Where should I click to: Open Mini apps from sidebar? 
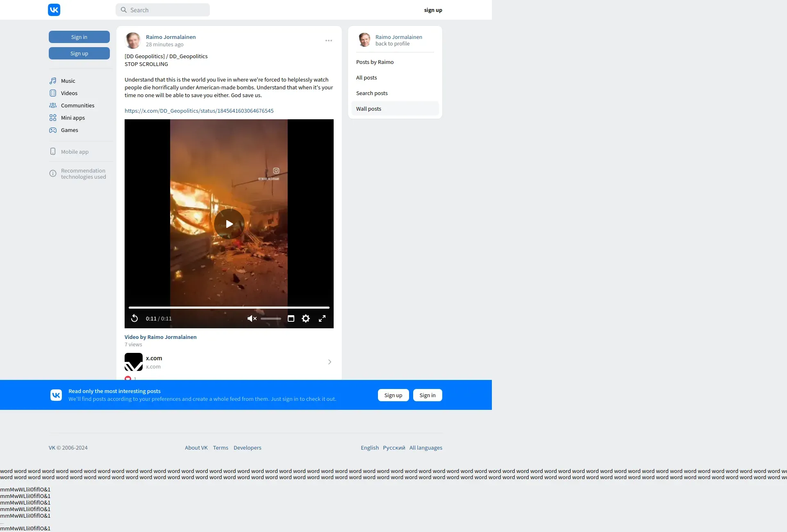coord(73,118)
